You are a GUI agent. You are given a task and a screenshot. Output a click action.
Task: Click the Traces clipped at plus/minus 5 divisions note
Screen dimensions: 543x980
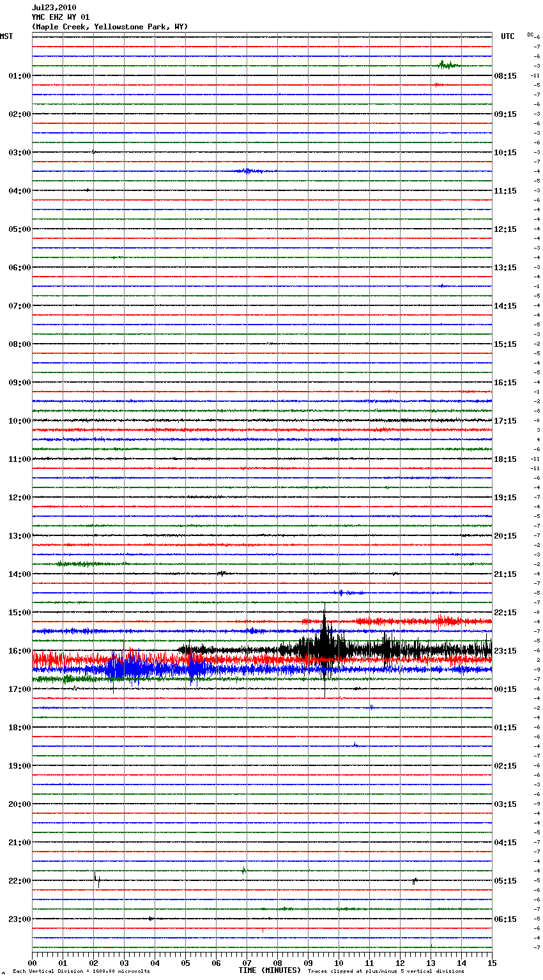pyautogui.click(x=386, y=972)
